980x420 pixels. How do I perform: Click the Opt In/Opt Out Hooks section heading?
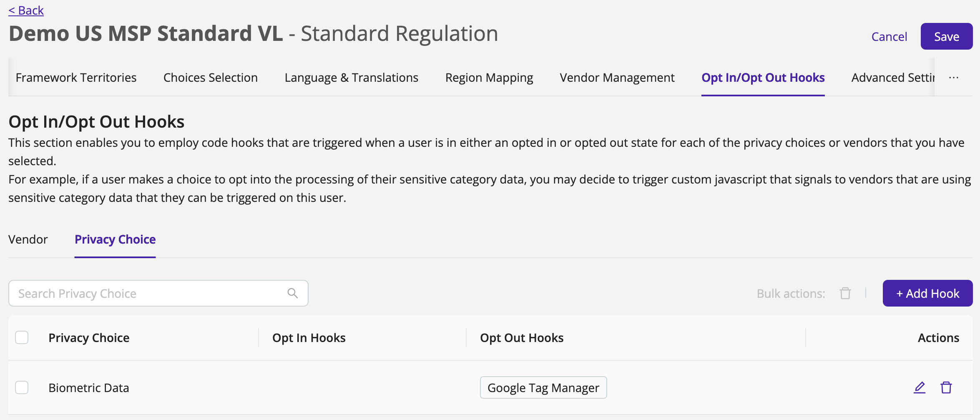pos(96,121)
